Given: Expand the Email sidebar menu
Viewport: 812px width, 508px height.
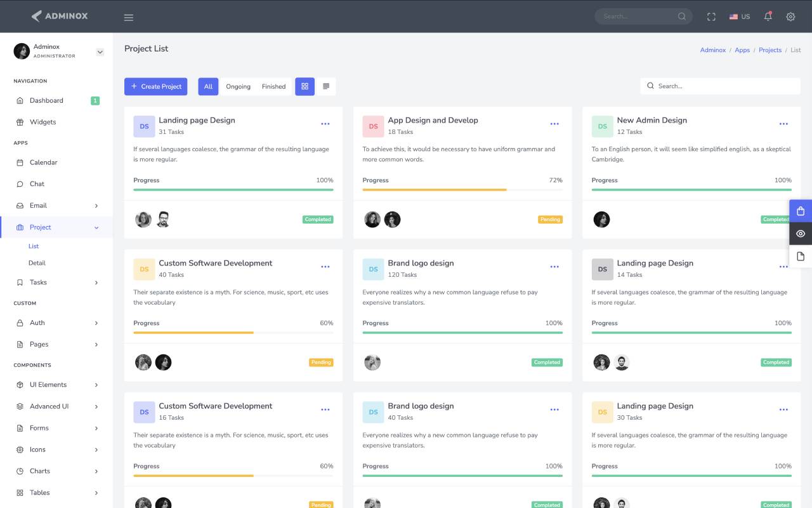Looking at the screenshot, I should click(x=56, y=206).
